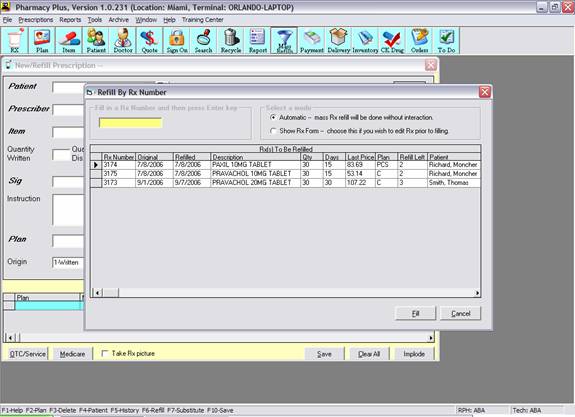
Task: Open the Doctor toolbar icon
Action: (123, 40)
